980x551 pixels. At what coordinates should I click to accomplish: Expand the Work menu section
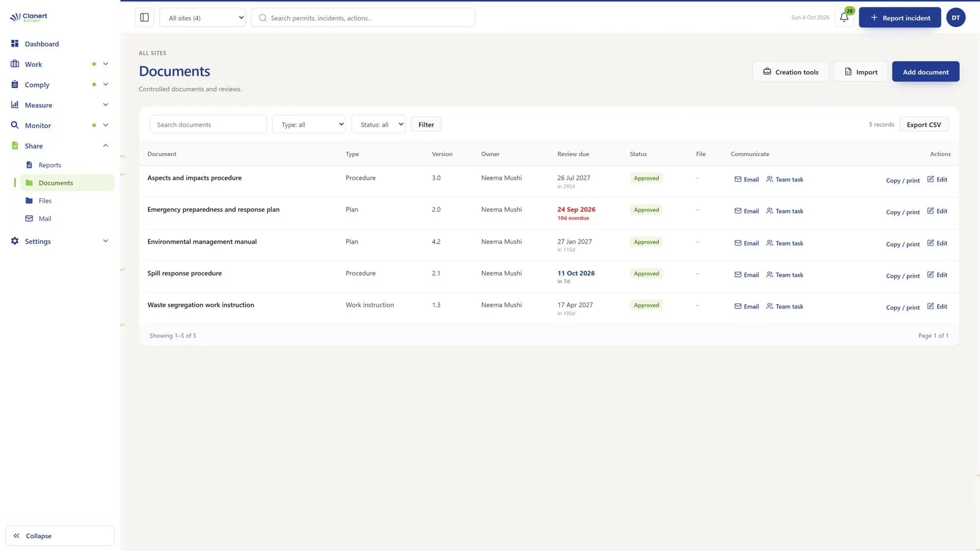click(59, 64)
